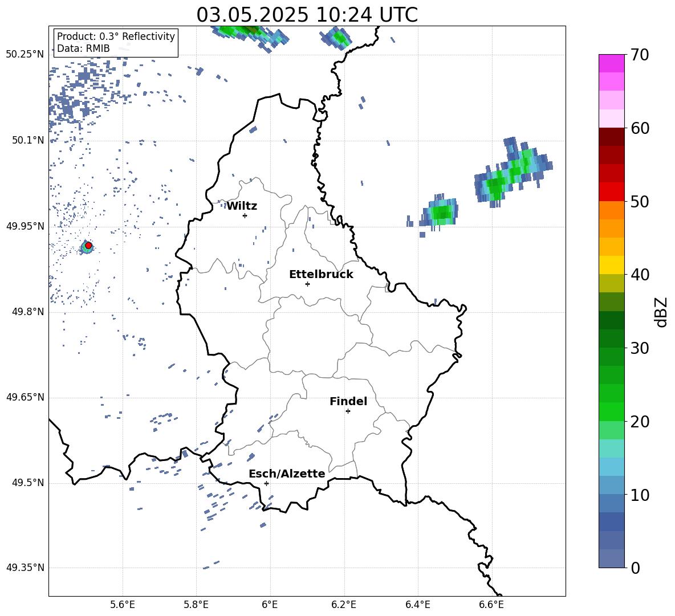This screenshot has height=616, width=675.
Task: Click the Findel station cross marker
Action: click(348, 411)
